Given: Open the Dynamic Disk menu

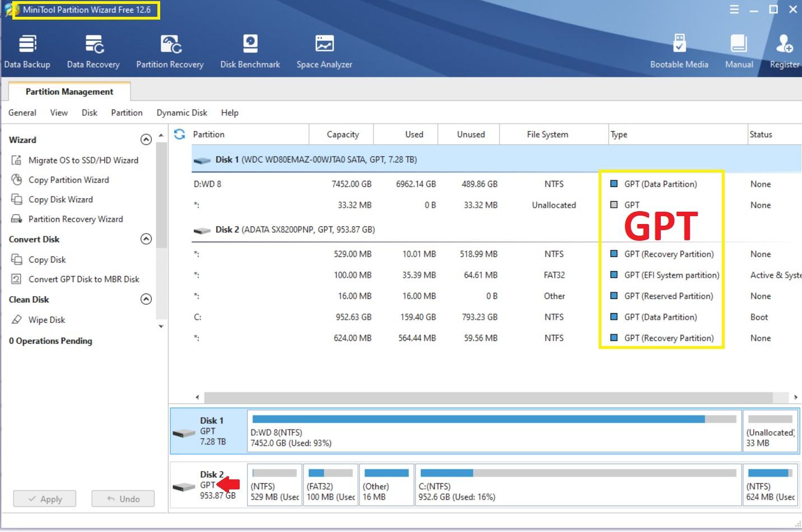Looking at the screenshot, I should [182, 113].
